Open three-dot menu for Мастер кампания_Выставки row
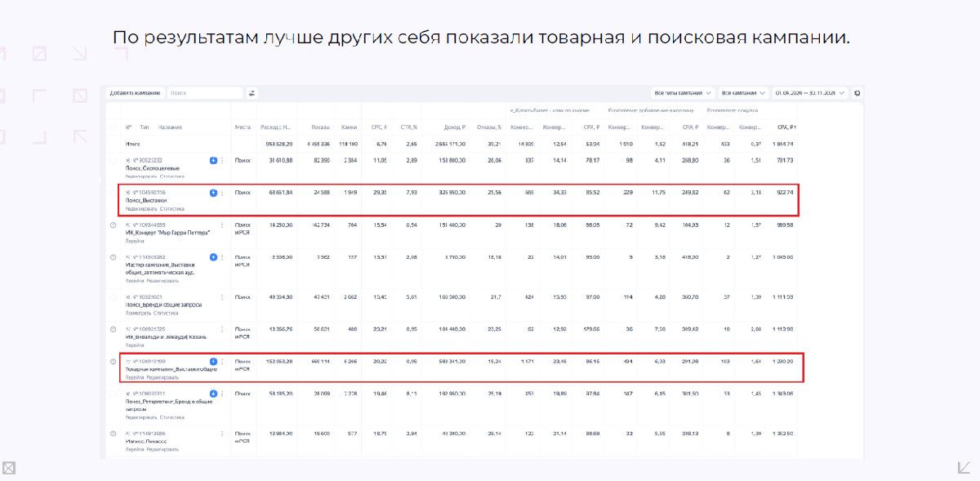980x481 pixels. pyautogui.click(x=222, y=257)
